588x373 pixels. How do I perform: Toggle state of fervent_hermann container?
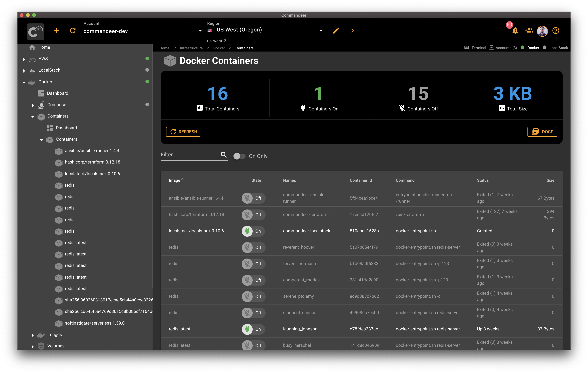[x=253, y=264]
